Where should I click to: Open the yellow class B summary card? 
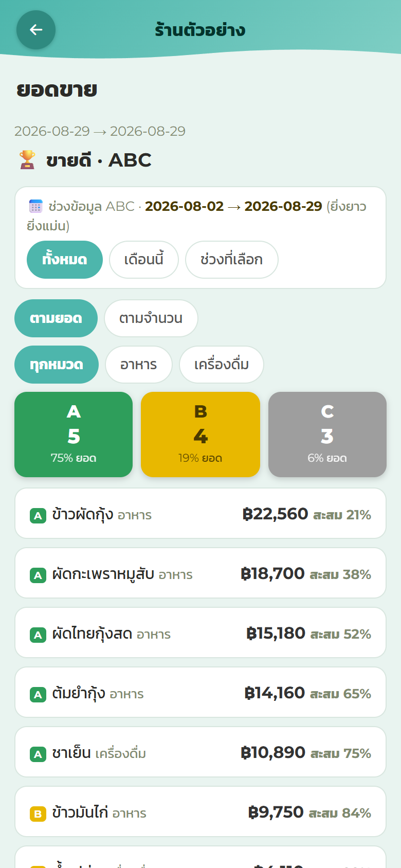click(200, 435)
